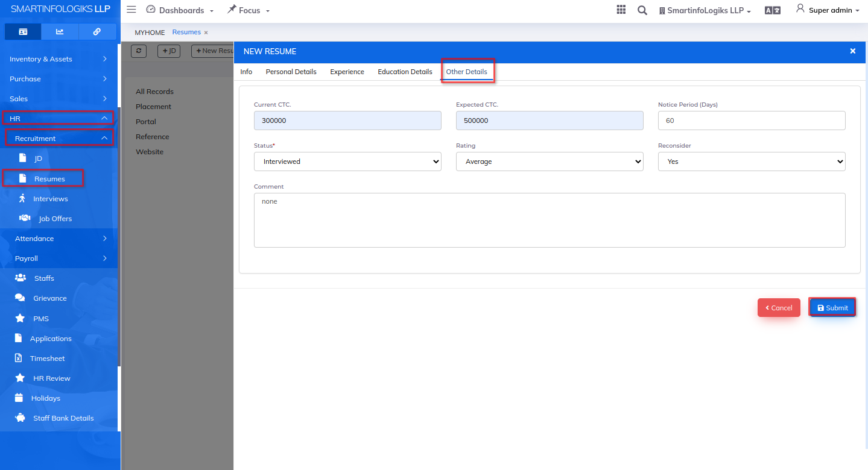Open the Dashboards dropdown menu
Image resolution: width=868 pixels, height=470 pixels.
pos(180,10)
